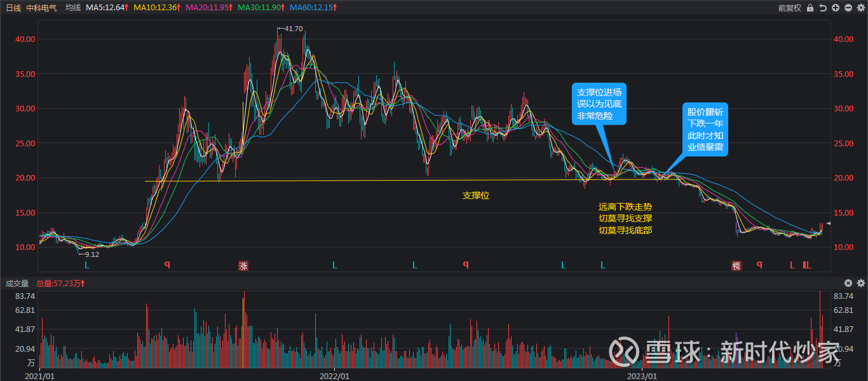Close the 成交量 volume panel

pos(848,283)
